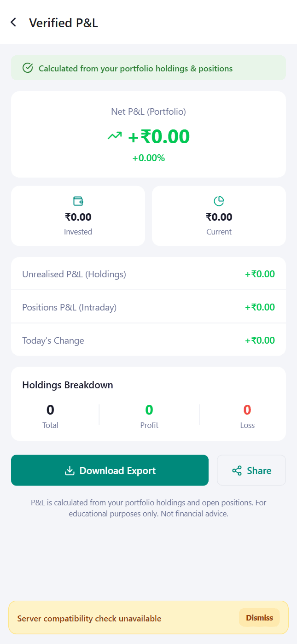Click the trending-up arrow icon
This screenshot has height=644, width=297.
click(x=115, y=136)
